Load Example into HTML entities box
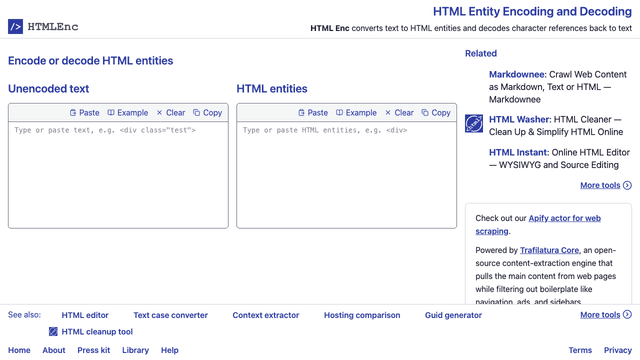The width and height of the screenshot is (640, 360). point(361,113)
